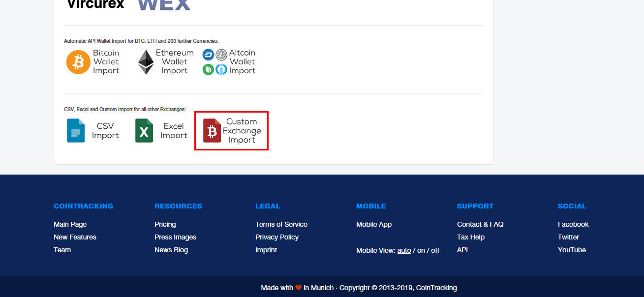Click the MOBILE footer heading

click(371, 206)
